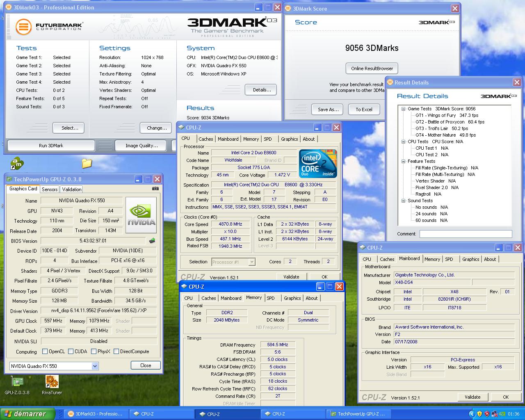Select 'GT1 - Wings of Fury' result row
The height and width of the screenshot is (420, 525).
(x=447, y=115)
